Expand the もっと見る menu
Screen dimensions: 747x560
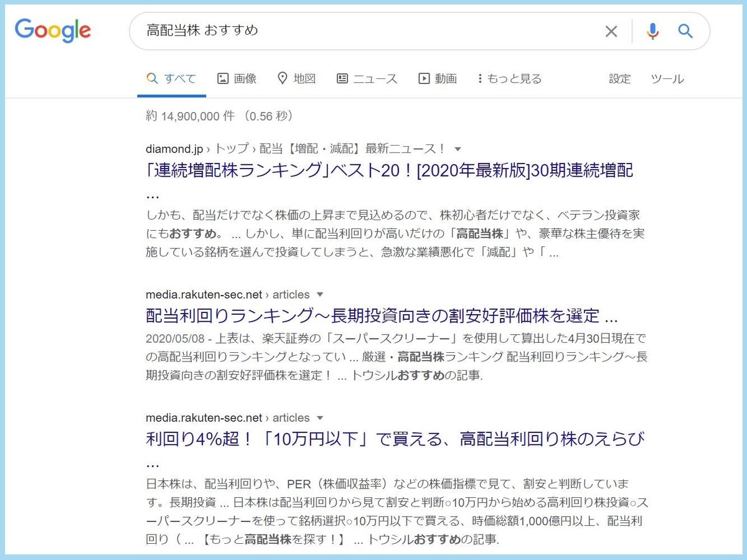(x=509, y=79)
